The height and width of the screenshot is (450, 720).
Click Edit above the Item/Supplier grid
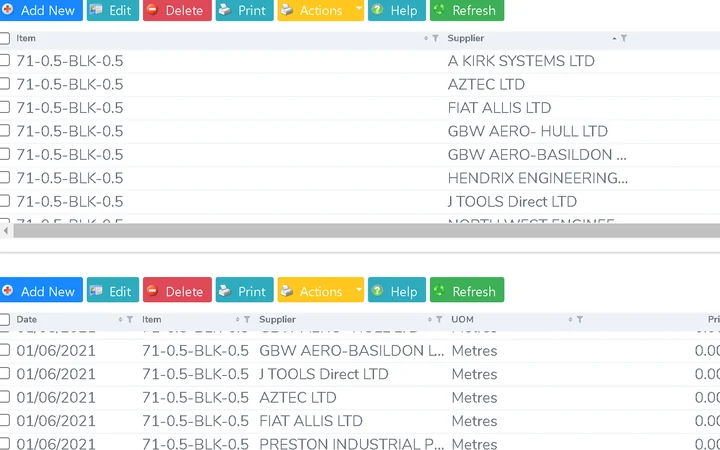(x=112, y=10)
